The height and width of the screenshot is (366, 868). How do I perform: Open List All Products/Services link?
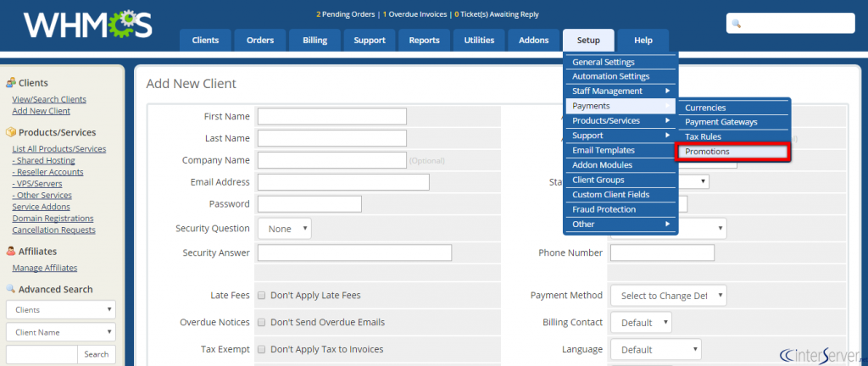(x=59, y=149)
